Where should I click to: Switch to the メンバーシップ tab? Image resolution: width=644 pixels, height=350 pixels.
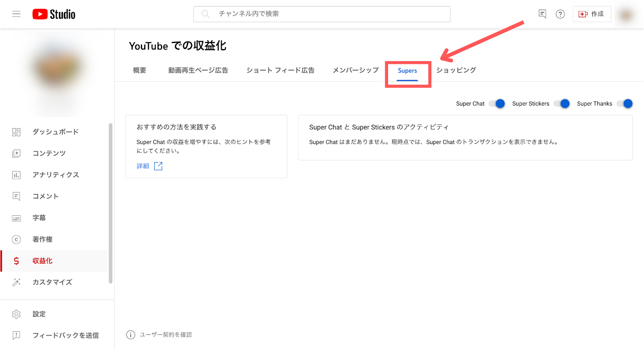tap(356, 70)
